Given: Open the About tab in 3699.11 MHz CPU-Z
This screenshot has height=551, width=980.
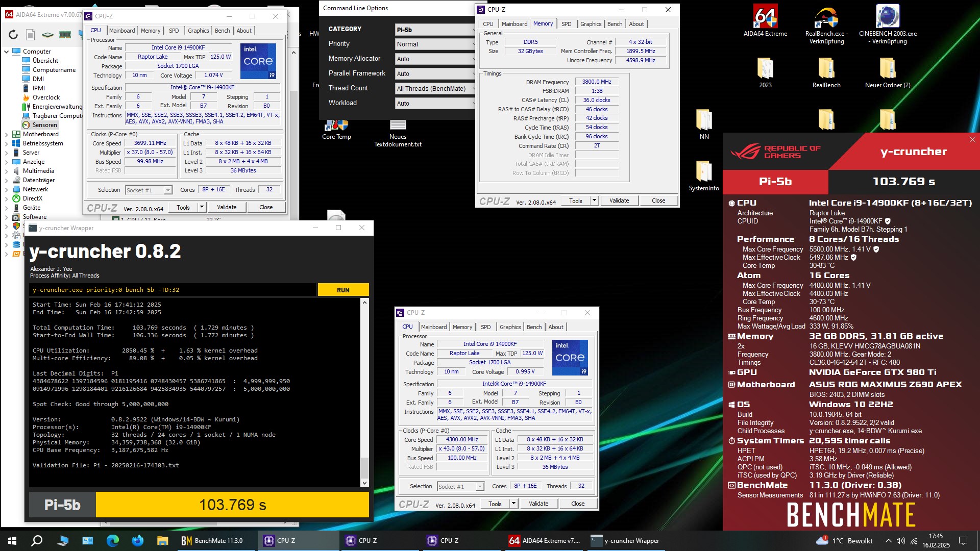Looking at the screenshot, I should (x=244, y=31).
